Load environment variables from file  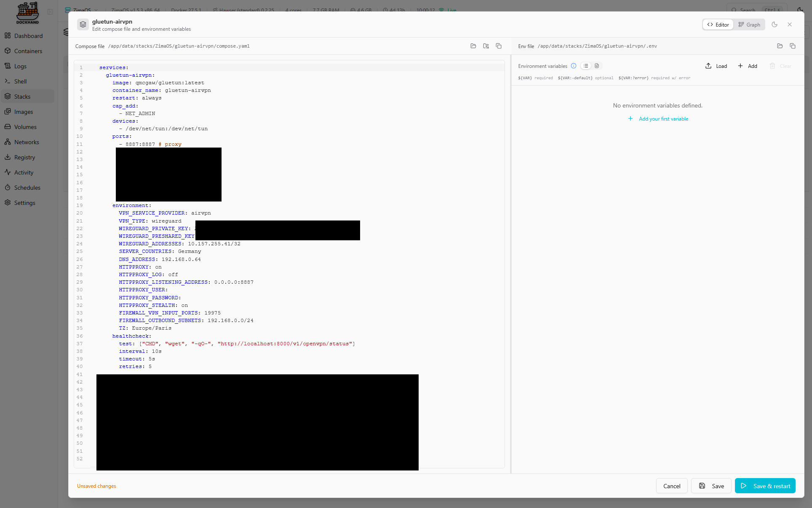(x=716, y=66)
